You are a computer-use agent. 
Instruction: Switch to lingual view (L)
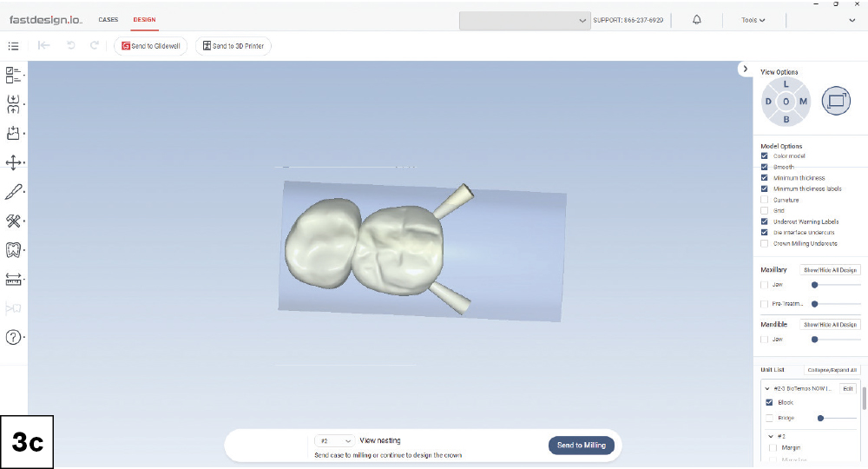click(x=786, y=85)
